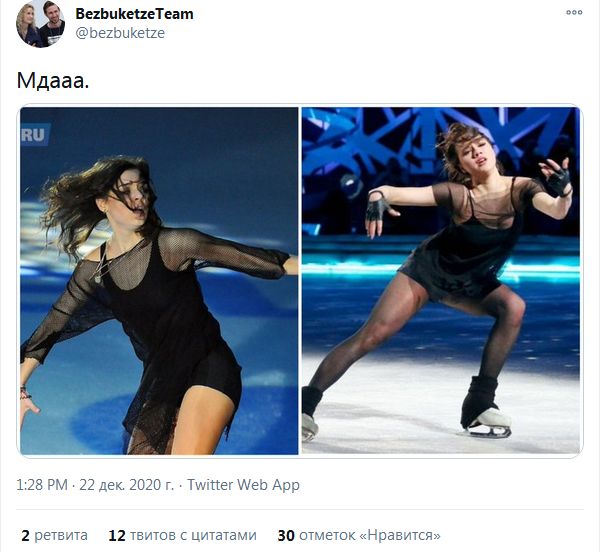Open the @bezbuketze handle link
The image size is (615, 552).
pos(120,33)
